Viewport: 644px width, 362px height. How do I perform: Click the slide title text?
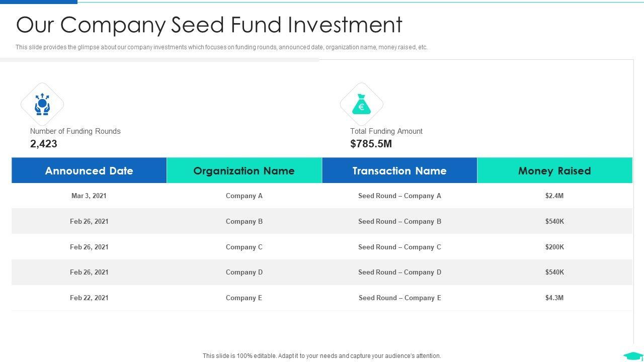(x=209, y=25)
